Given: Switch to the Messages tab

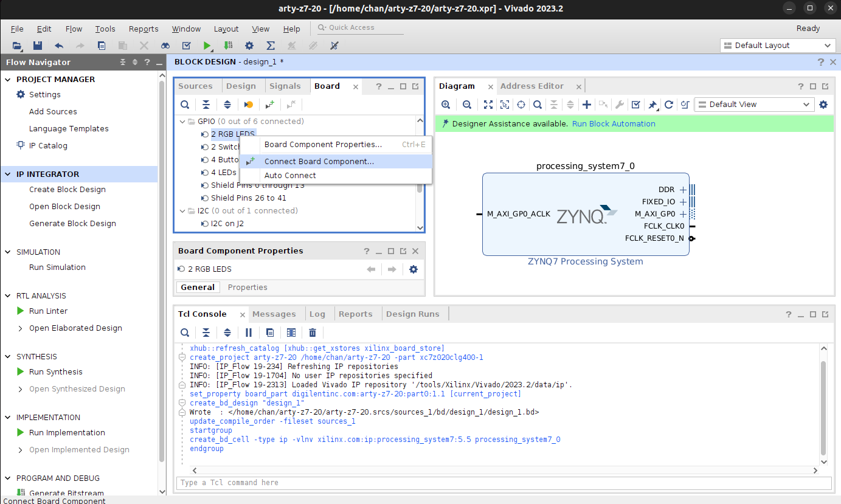Looking at the screenshot, I should [x=274, y=314].
